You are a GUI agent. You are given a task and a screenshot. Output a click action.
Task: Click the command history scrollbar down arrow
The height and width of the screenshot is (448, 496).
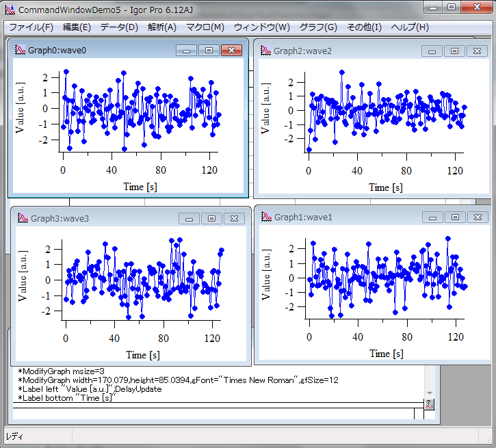(x=430, y=393)
